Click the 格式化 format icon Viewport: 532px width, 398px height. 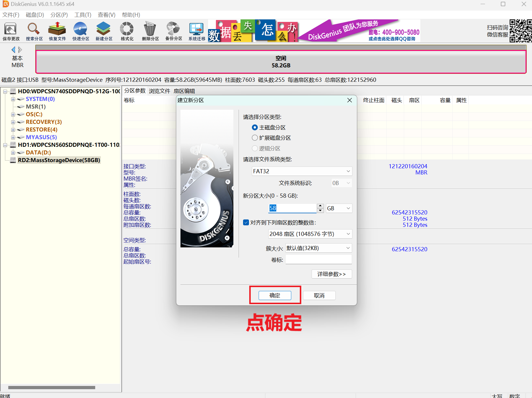127,31
